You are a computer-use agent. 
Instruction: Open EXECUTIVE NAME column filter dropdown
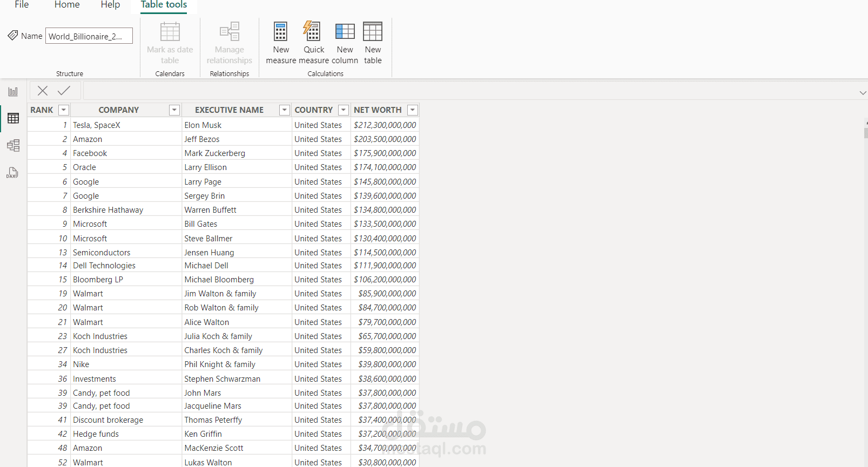click(x=285, y=110)
